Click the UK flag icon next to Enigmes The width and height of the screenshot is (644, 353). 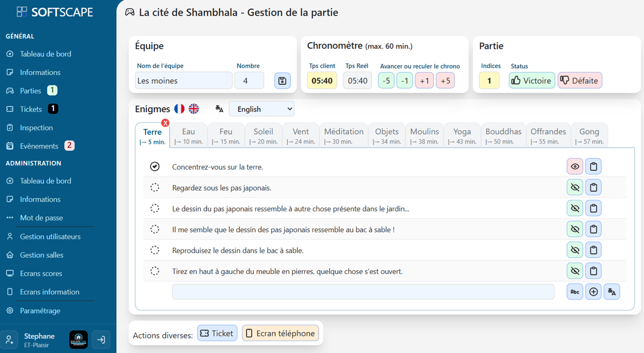click(194, 109)
